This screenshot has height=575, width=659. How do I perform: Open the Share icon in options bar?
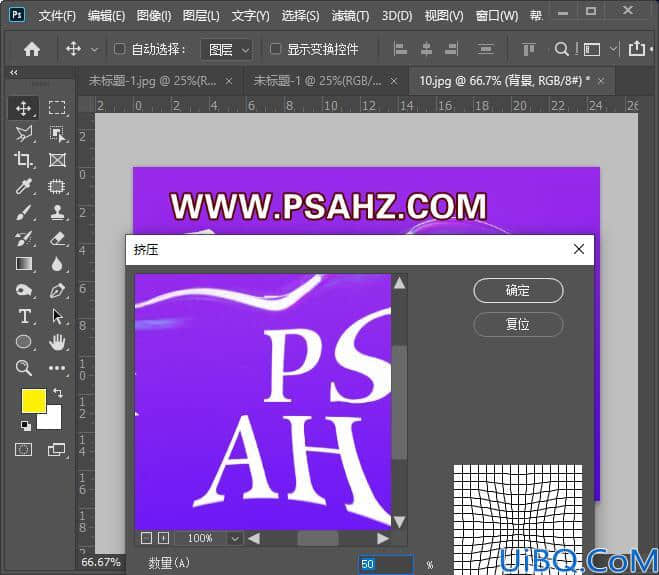point(637,48)
